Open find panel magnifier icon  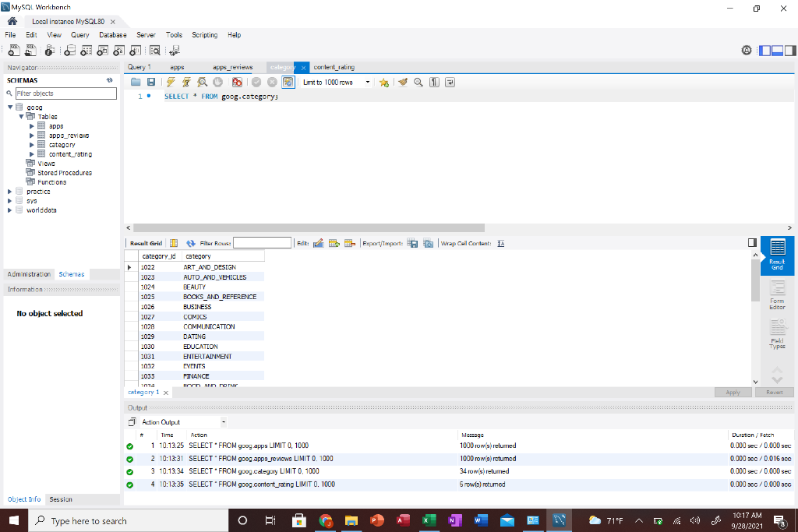pos(418,82)
